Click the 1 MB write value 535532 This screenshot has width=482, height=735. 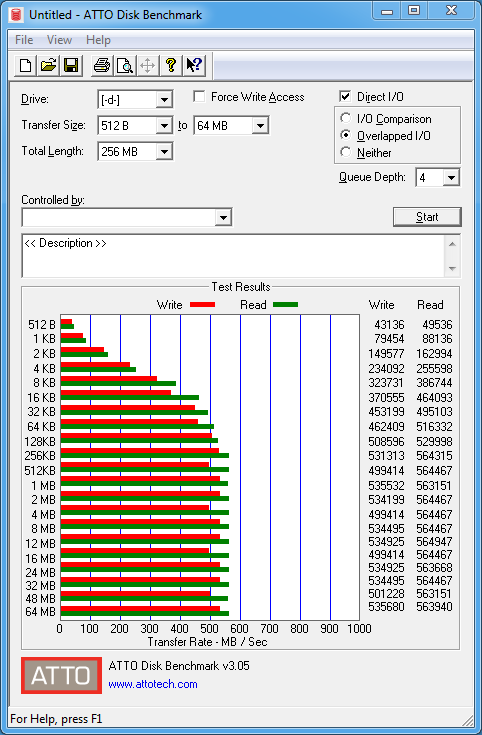click(386, 485)
